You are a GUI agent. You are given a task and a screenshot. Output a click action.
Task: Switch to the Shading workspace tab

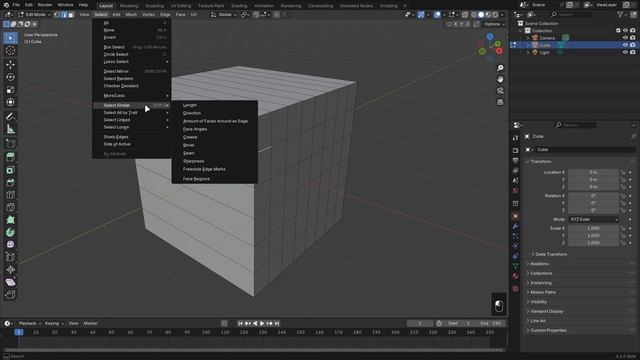coord(239,6)
